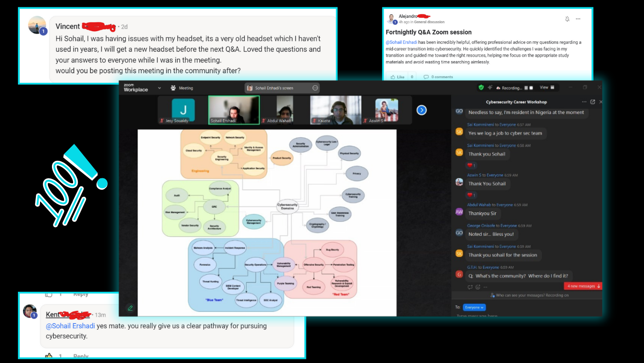Jump to the 4 new messages
This screenshot has width=644, height=363.
point(583,286)
